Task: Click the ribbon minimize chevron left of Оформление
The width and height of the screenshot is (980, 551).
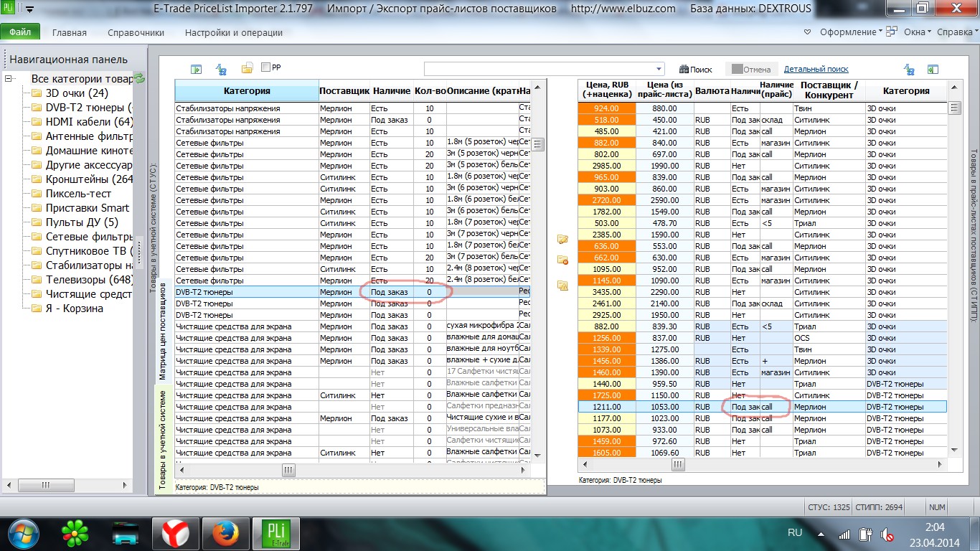Action: [807, 32]
